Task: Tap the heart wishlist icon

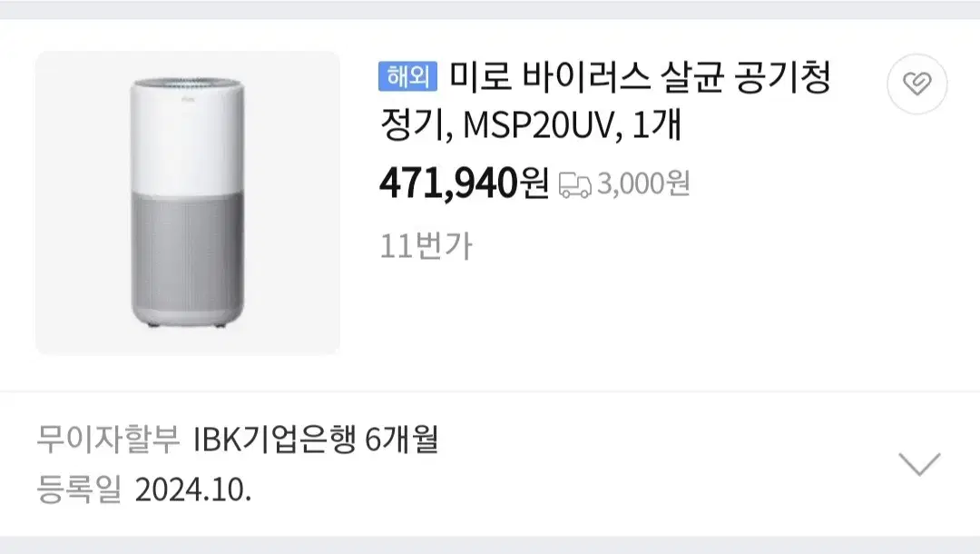Action: [916, 84]
